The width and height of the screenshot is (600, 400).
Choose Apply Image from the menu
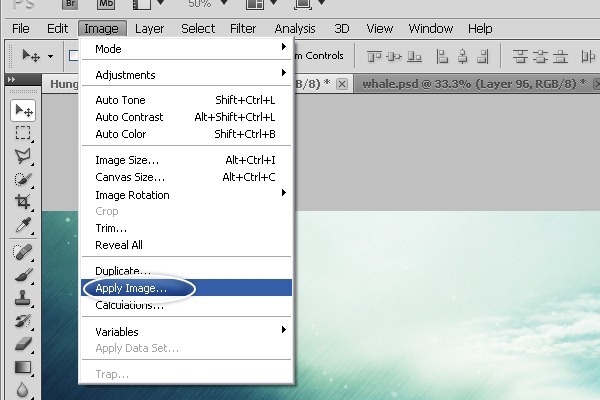[131, 288]
